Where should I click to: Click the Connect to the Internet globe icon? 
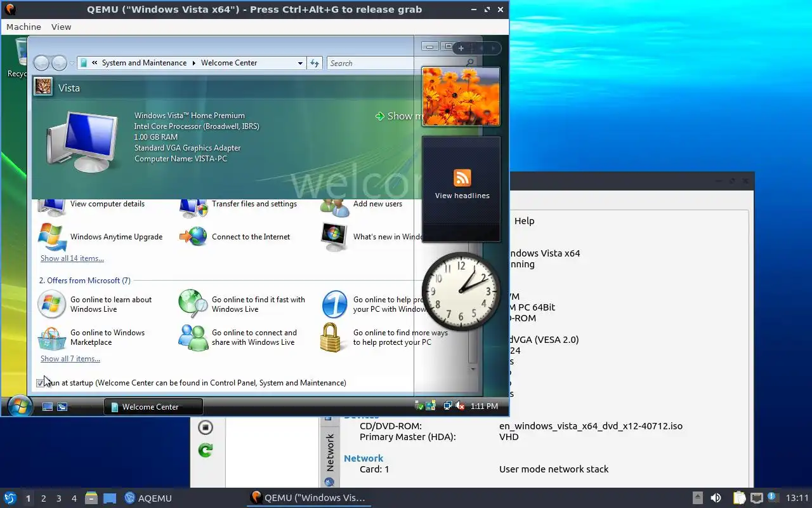tap(193, 237)
